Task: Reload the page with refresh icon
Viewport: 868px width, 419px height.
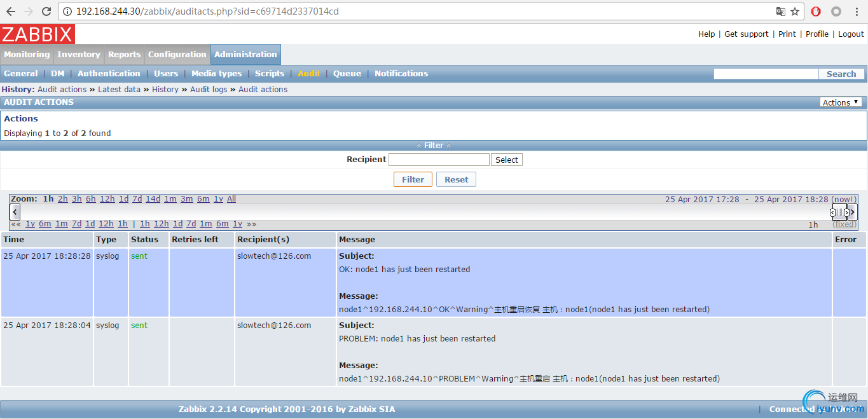Action: pos(46,11)
